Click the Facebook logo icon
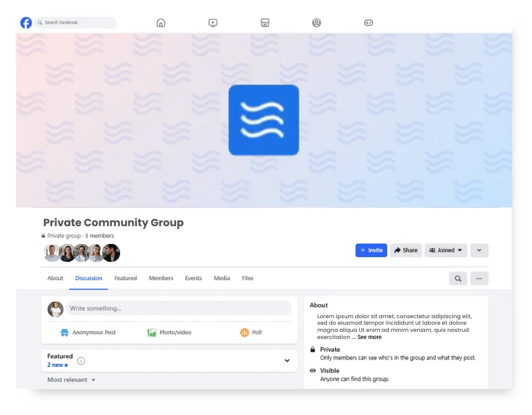This screenshot has width=532, height=415. coord(26,23)
